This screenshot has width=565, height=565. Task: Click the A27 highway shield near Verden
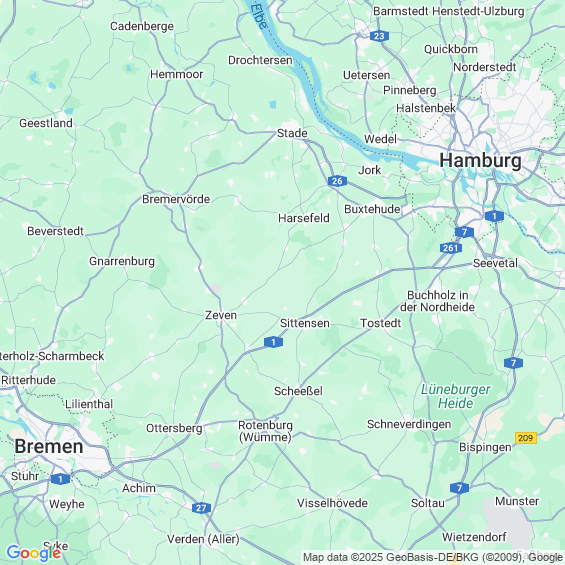click(x=201, y=508)
